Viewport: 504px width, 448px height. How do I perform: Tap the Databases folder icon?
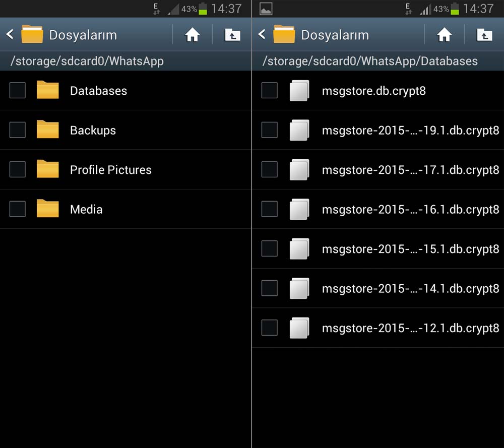tap(48, 90)
